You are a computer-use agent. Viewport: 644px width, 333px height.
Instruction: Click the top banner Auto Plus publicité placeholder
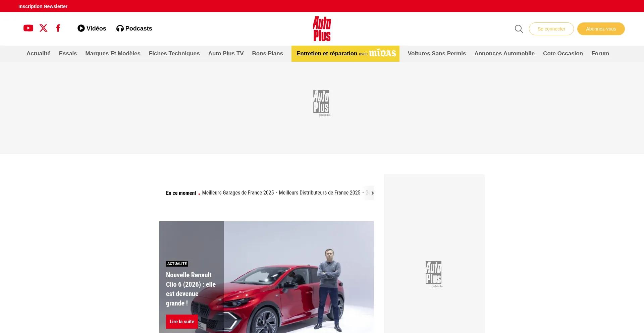[x=322, y=103]
